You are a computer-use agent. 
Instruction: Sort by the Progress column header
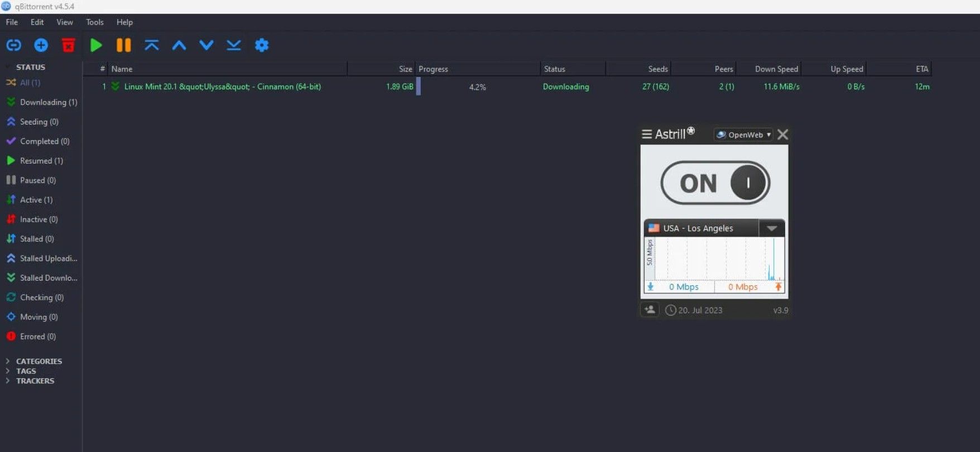point(478,69)
